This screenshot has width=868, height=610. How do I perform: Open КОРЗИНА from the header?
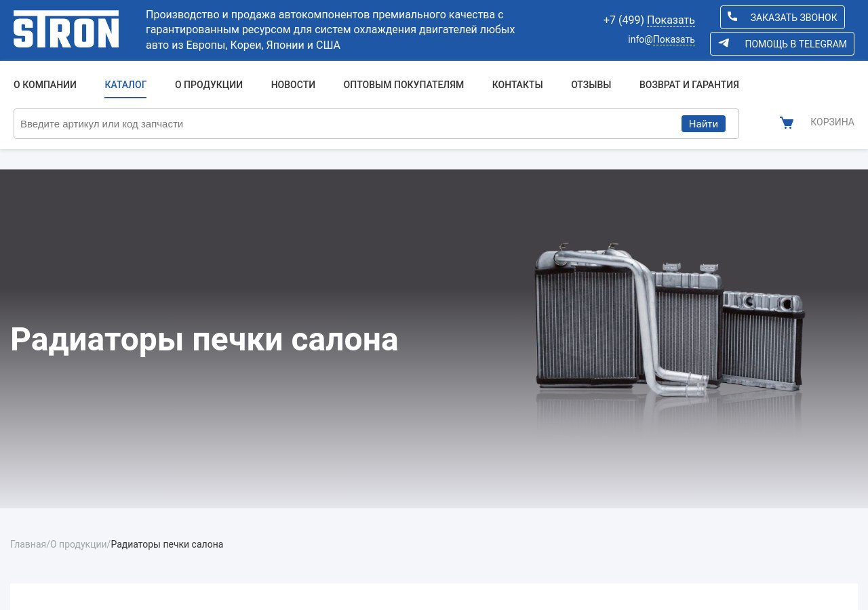pyautogui.click(x=832, y=122)
